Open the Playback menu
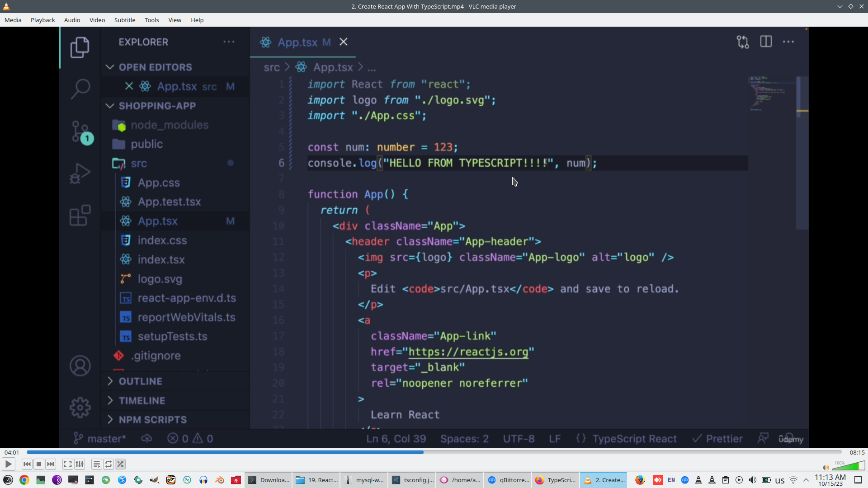The height and width of the screenshot is (488, 868). tap(42, 20)
